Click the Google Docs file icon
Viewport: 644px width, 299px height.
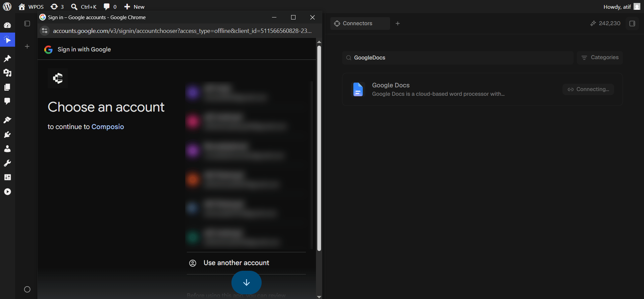[358, 89]
